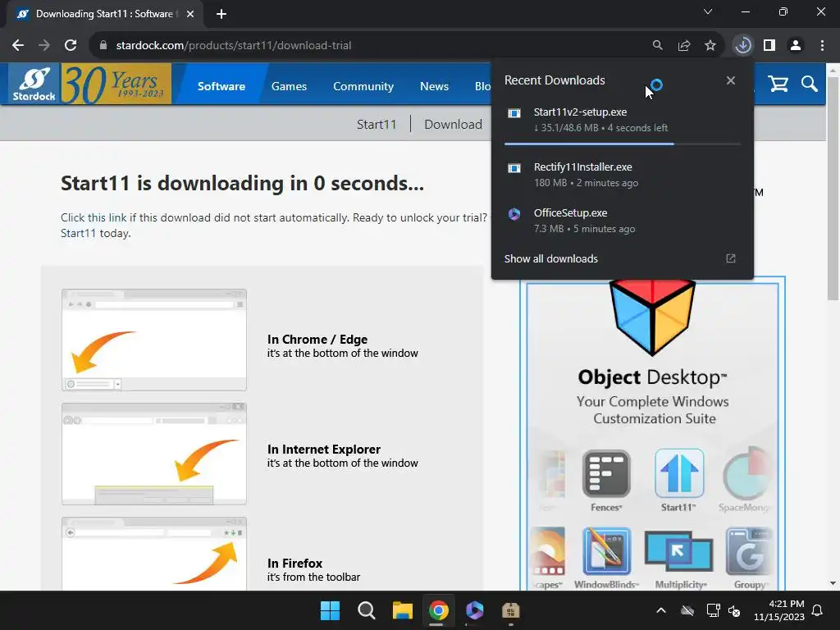Click the Start11v2-setup.exe download entry
840x630 pixels.
click(x=623, y=120)
